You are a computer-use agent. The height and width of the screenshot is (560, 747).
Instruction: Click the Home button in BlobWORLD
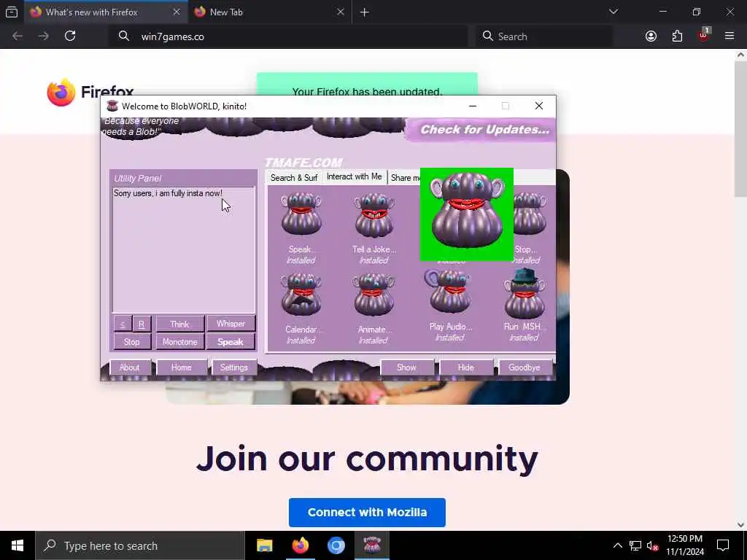182,367
